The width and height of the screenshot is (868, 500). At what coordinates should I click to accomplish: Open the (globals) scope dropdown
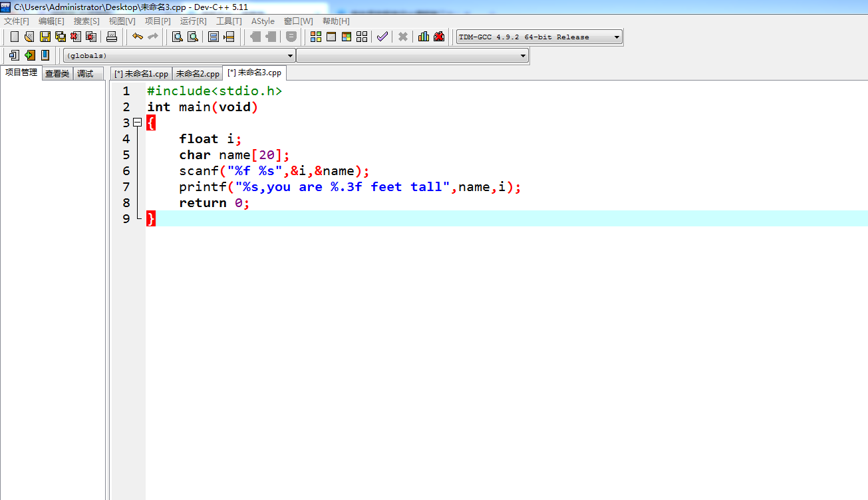[x=180, y=56]
